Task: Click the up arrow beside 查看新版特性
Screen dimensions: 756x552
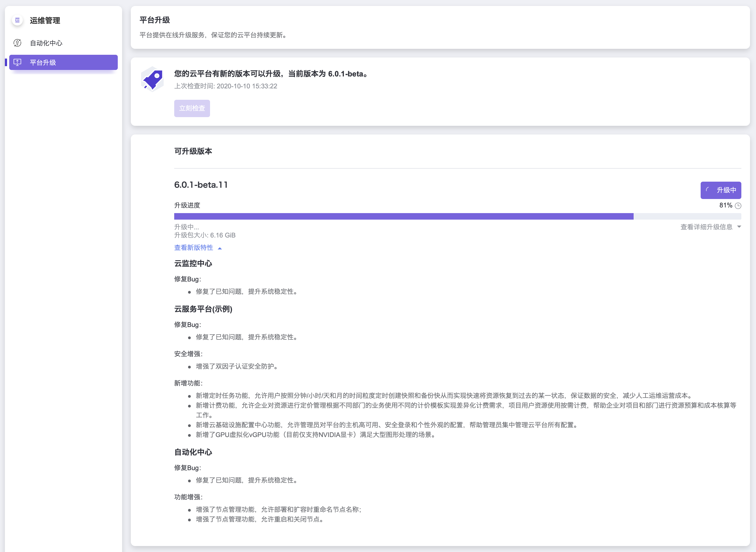Action: point(220,248)
